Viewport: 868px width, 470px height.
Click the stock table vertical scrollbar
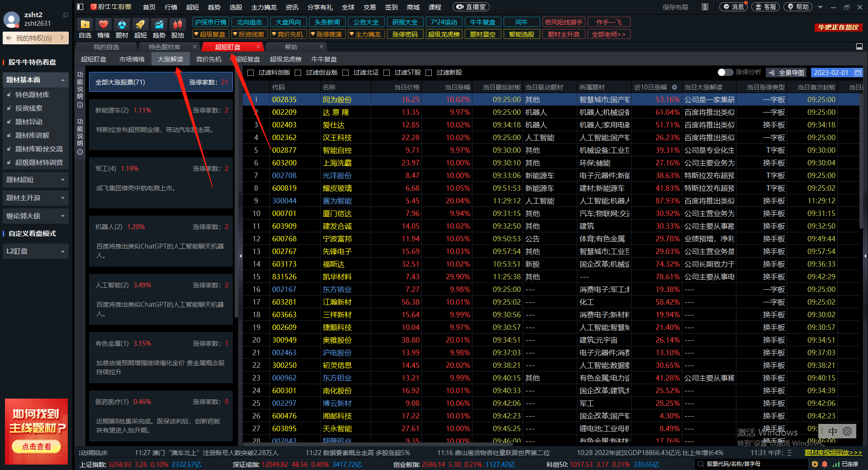point(862,162)
